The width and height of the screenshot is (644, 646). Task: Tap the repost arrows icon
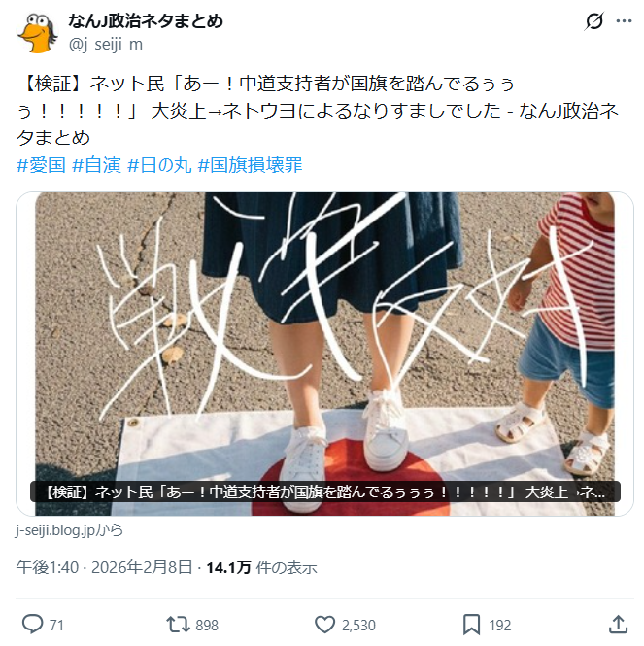coord(178,625)
